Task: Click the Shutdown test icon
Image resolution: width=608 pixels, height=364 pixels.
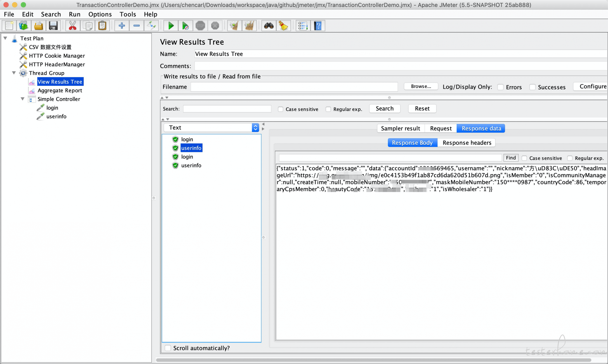Action: (x=215, y=26)
